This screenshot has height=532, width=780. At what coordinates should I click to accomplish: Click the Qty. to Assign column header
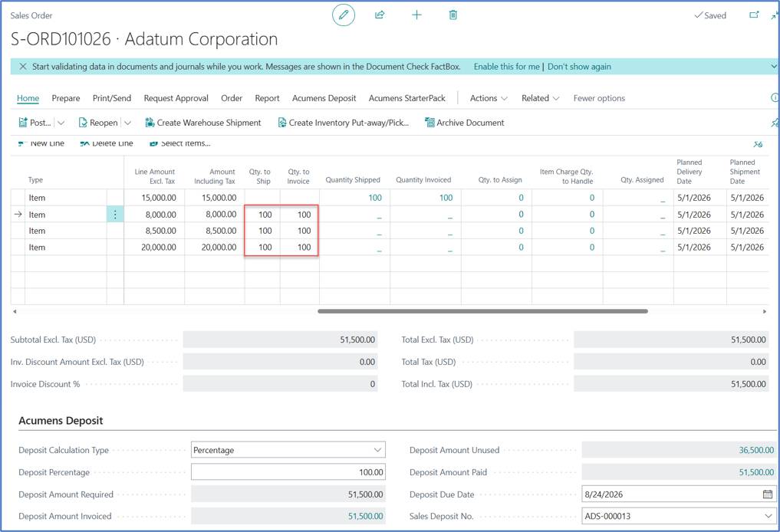(500, 179)
